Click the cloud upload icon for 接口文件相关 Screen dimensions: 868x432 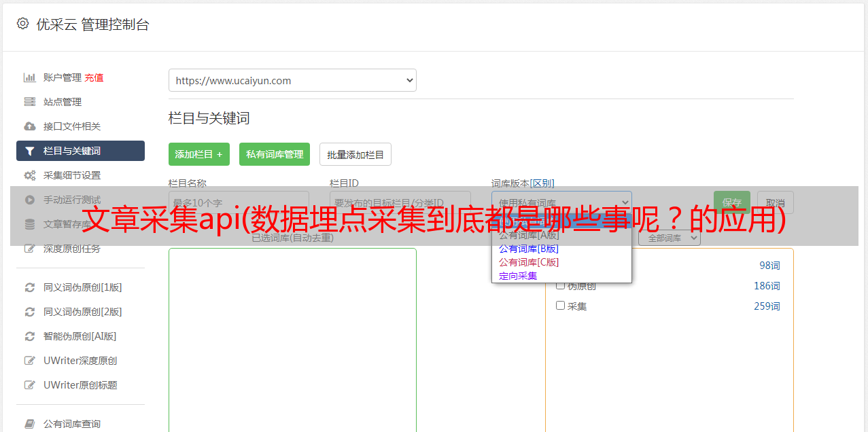point(29,126)
